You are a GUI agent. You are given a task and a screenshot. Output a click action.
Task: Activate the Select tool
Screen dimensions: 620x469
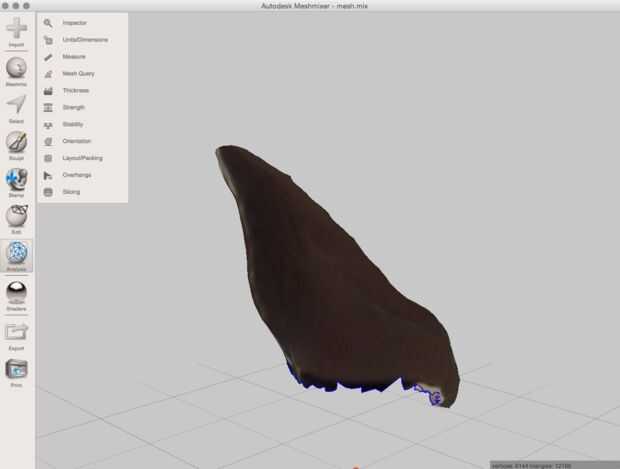click(x=16, y=109)
